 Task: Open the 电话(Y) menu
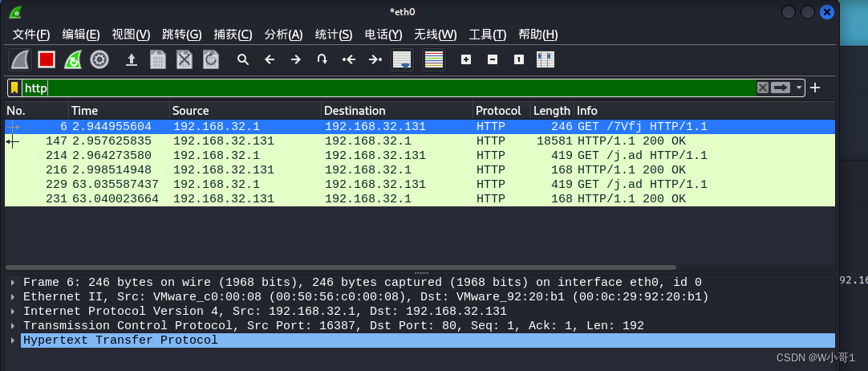(383, 35)
